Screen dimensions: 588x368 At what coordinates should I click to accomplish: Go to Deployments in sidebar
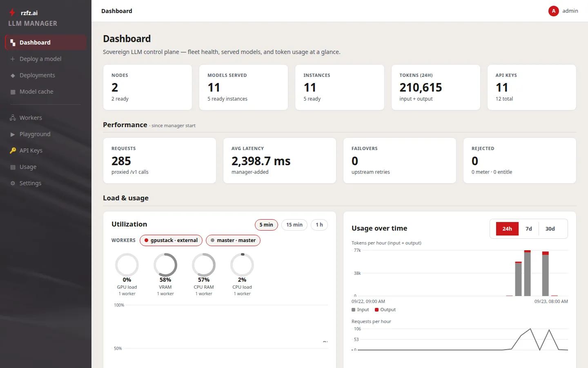point(46,75)
